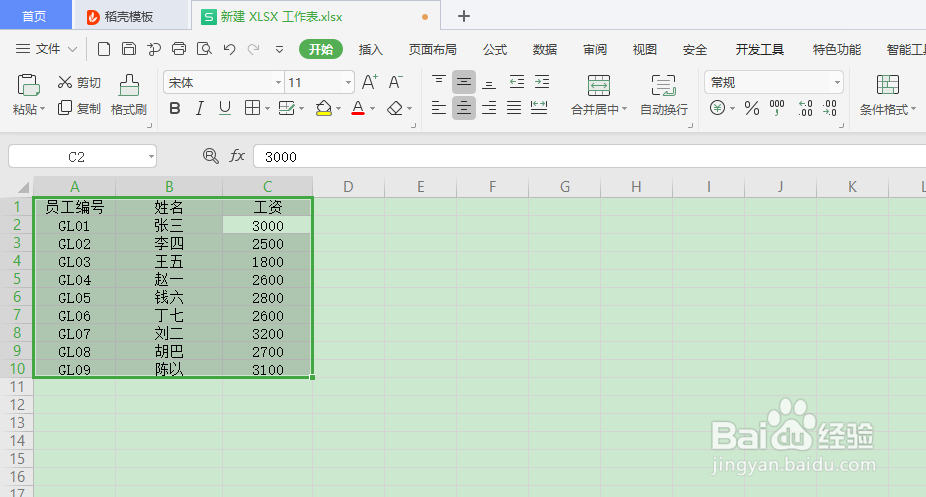
Task: Open the number format 常规 dropdown
Action: click(837, 83)
